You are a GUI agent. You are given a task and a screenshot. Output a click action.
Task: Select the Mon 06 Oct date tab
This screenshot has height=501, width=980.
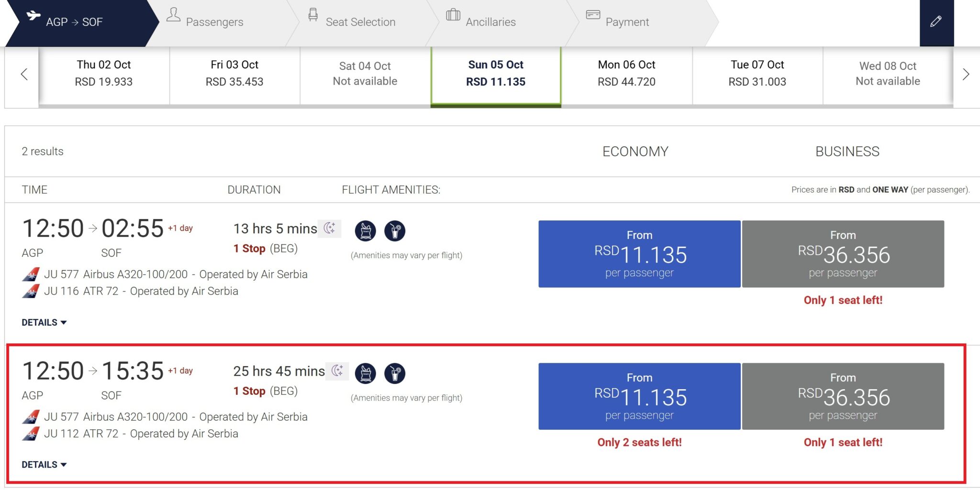click(626, 74)
